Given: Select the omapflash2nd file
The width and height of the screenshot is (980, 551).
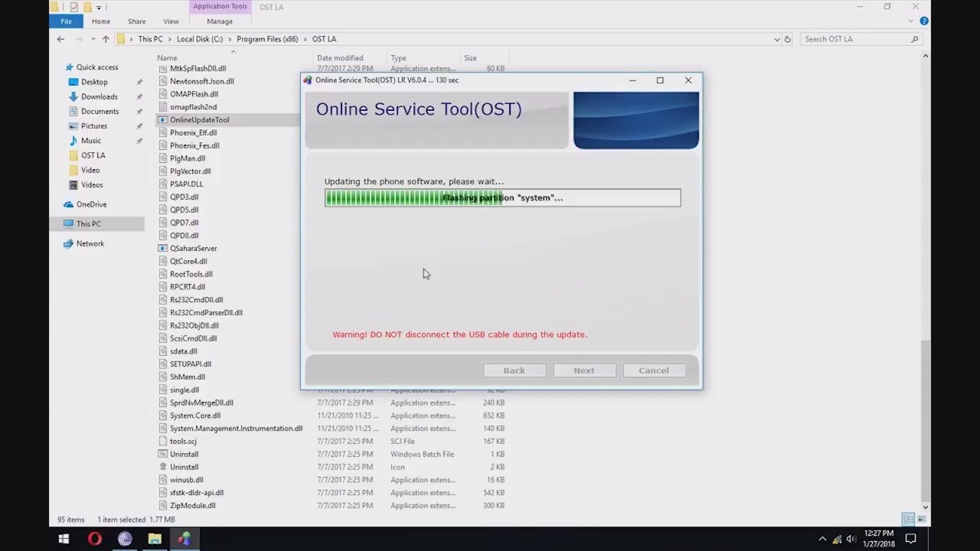Looking at the screenshot, I should pyautogui.click(x=193, y=107).
